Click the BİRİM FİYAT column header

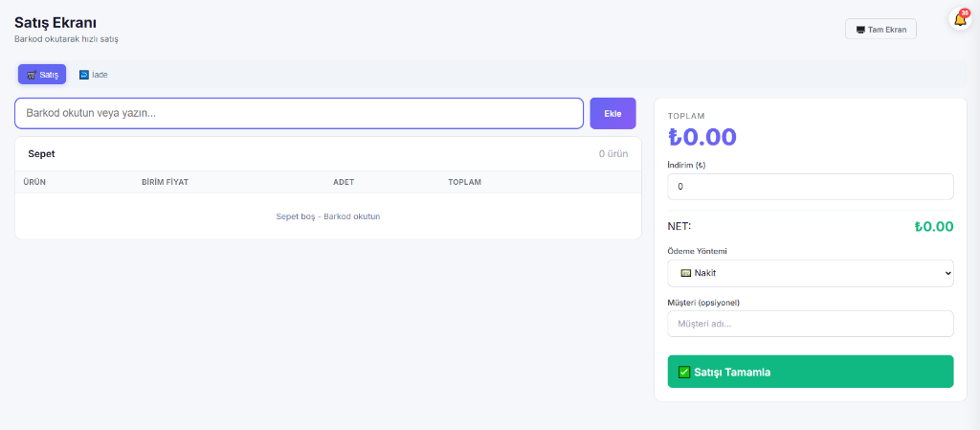[x=165, y=182]
